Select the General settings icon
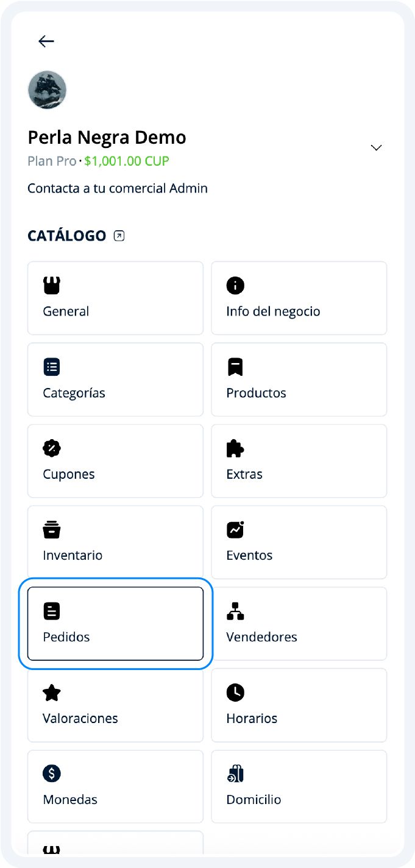Image resolution: width=415 pixels, height=868 pixels. (x=52, y=285)
